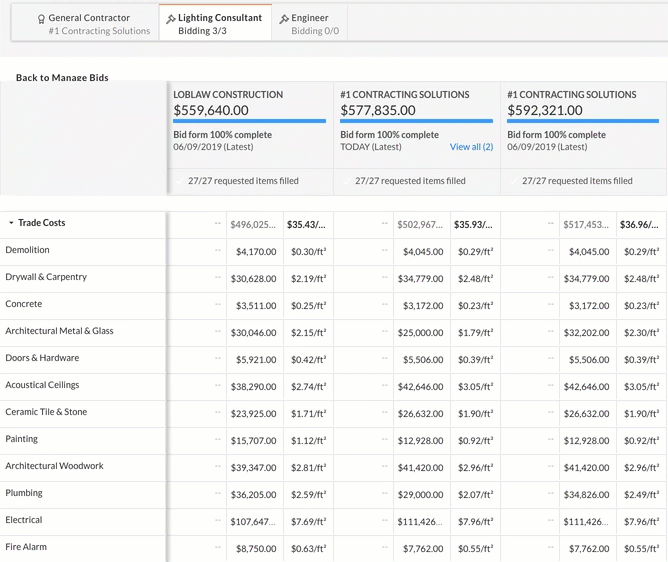
Task: Select the $592,321.00 #1 Contracting Solutions bid
Action: pos(584,125)
